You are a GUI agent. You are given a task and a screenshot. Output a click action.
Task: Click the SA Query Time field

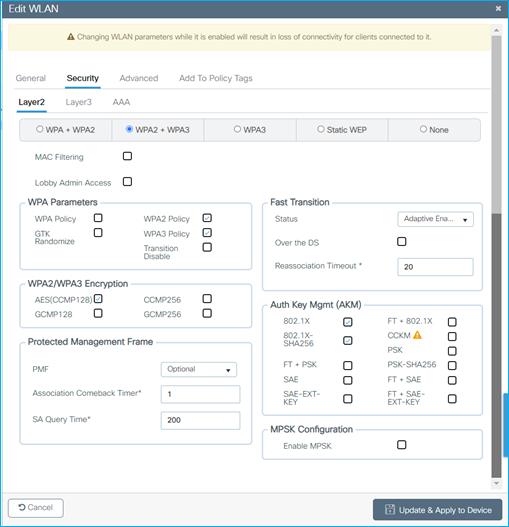pyautogui.click(x=200, y=420)
